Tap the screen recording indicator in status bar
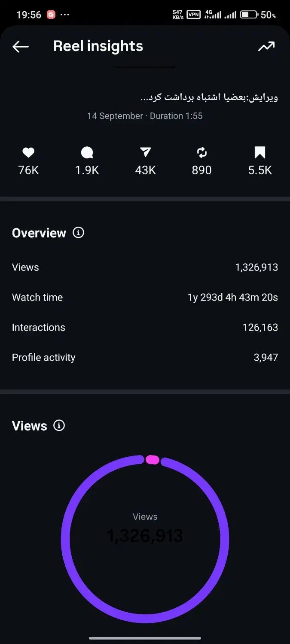 coord(51,15)
